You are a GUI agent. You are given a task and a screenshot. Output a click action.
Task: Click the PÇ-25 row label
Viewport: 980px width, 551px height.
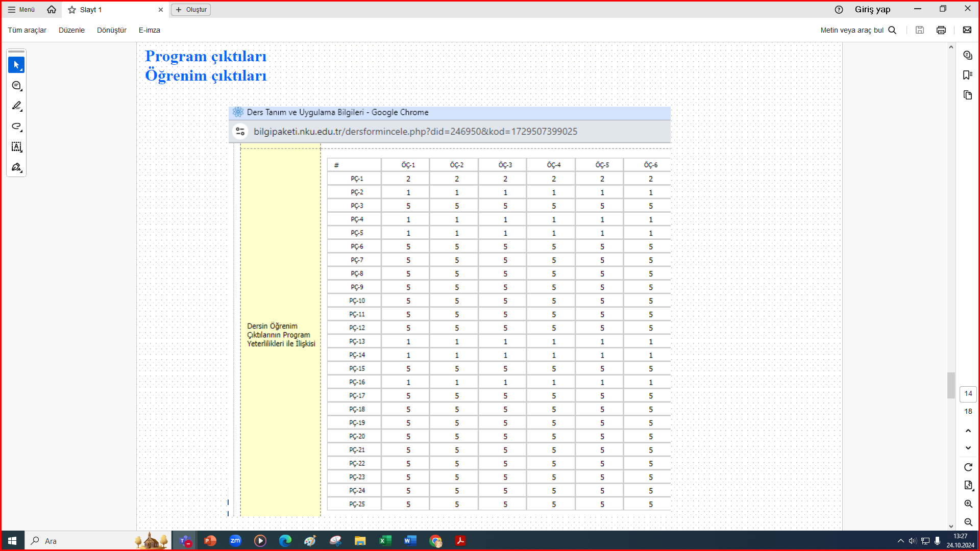(x=357, y=504)
